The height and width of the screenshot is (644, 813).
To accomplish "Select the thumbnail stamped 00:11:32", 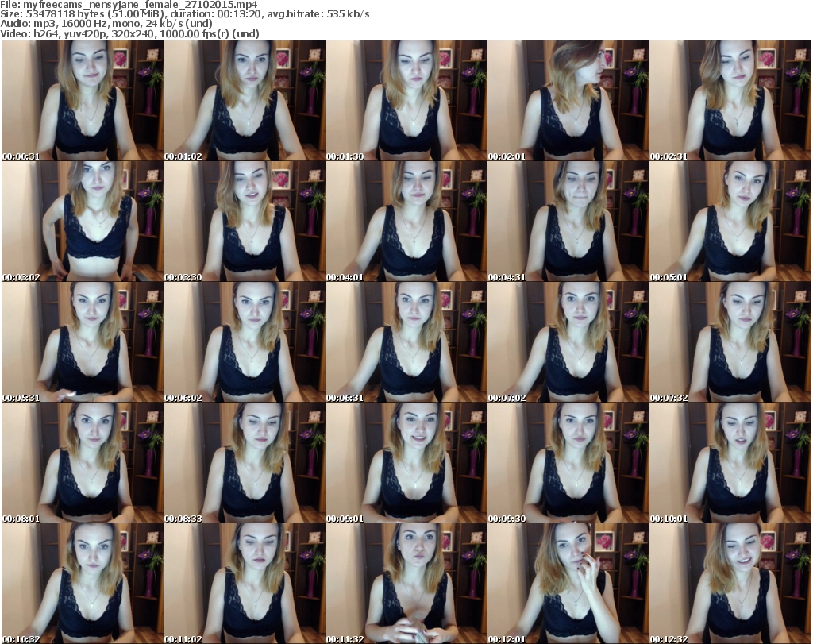I will tap(406, 584).
